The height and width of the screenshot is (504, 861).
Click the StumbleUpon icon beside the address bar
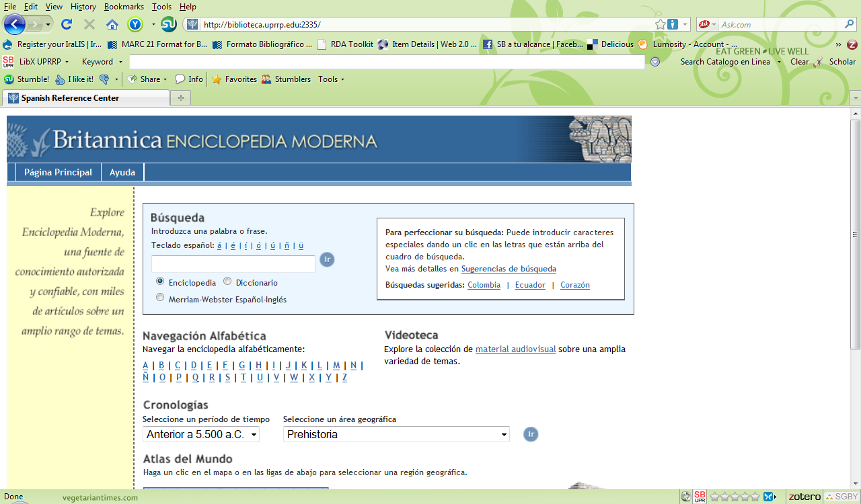point(169,25)
